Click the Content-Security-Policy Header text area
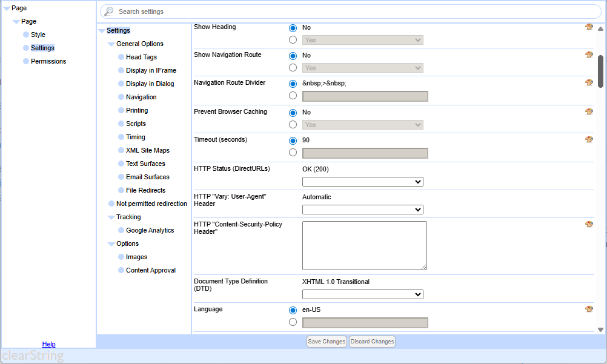This screenshot has width=607, height=364. tap(364, 245)
